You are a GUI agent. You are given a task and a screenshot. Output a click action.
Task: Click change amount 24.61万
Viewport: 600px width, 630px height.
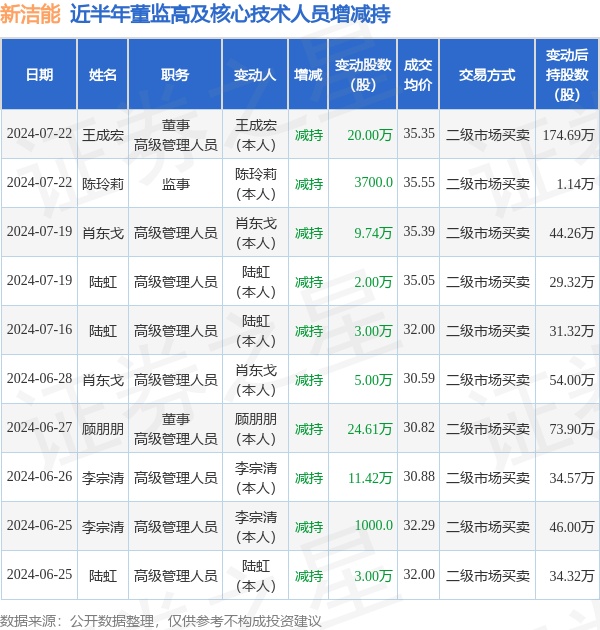pos(370,429)
